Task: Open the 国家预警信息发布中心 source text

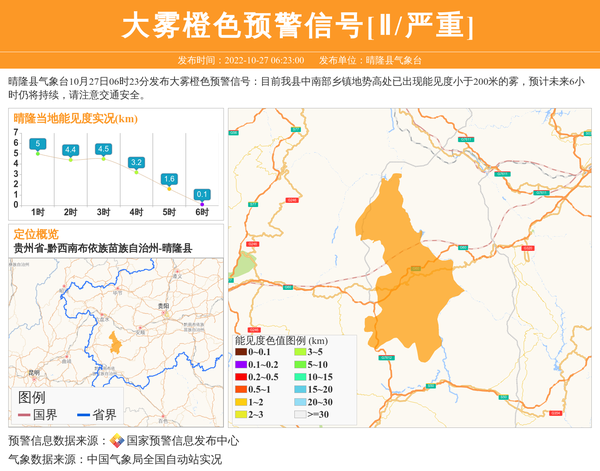Action: click(183, 441)
